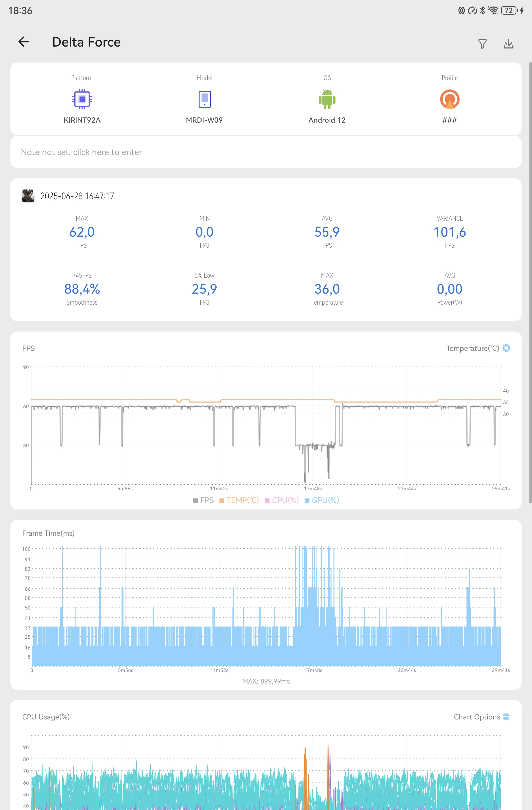This screenshot has height=810, width=532.
Task: Tap the MAX: 899,99ms label
Action: (x=266, y=681)
